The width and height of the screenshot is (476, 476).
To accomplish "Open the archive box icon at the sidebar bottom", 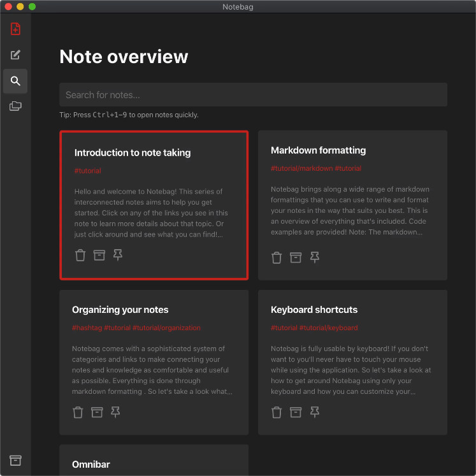I will [15, 460].
